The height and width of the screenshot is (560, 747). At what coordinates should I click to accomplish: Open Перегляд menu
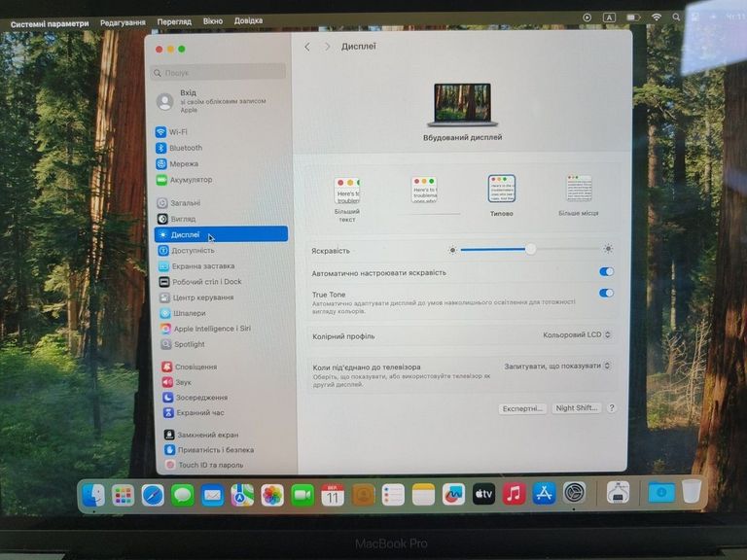[x=174, y=22]
